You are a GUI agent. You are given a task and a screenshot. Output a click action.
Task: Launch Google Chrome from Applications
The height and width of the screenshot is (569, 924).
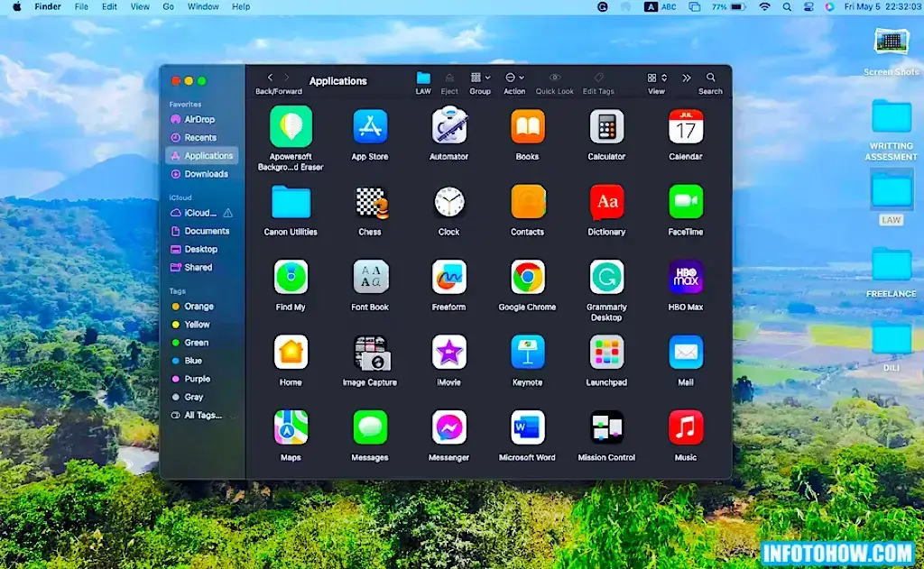point(527,277)
